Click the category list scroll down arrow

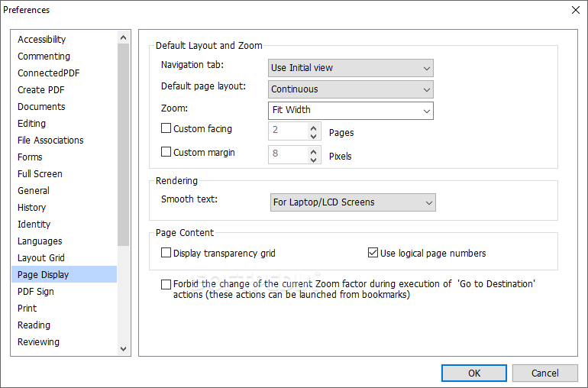click(x=124, y=348)
